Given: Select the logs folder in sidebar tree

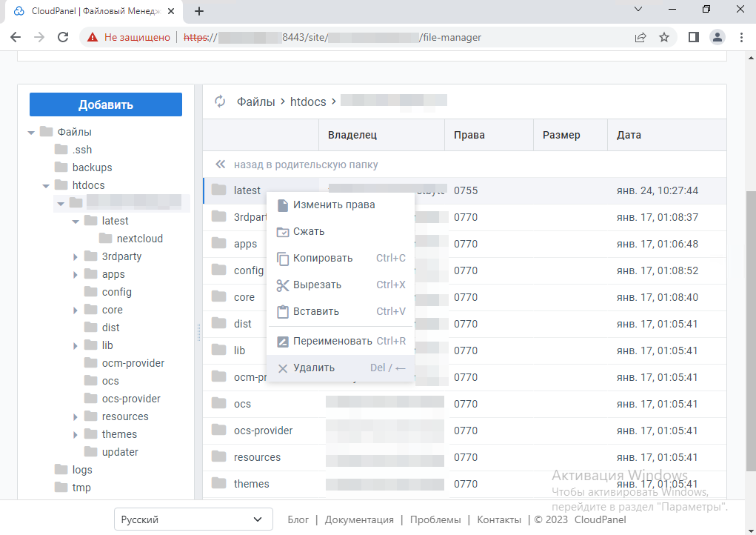Looking at the screenshot, I should tap(81, 470).
